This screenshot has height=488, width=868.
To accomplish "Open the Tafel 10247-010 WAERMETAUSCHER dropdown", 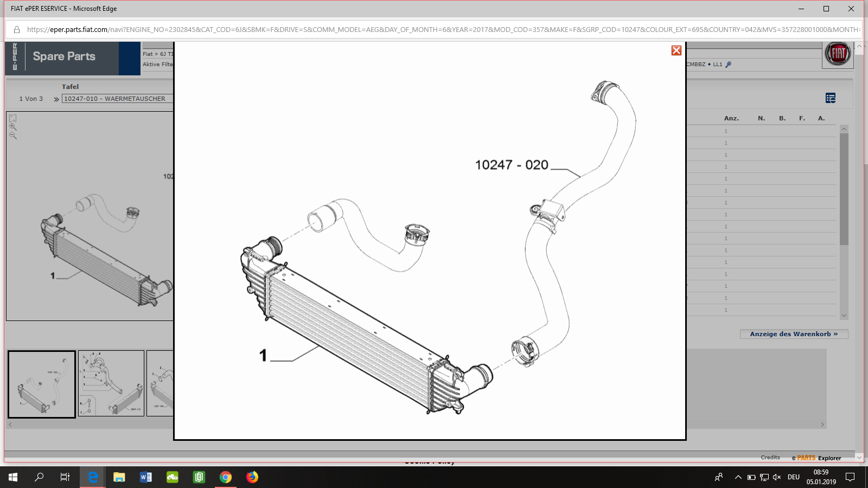I will tap(117, 99).
